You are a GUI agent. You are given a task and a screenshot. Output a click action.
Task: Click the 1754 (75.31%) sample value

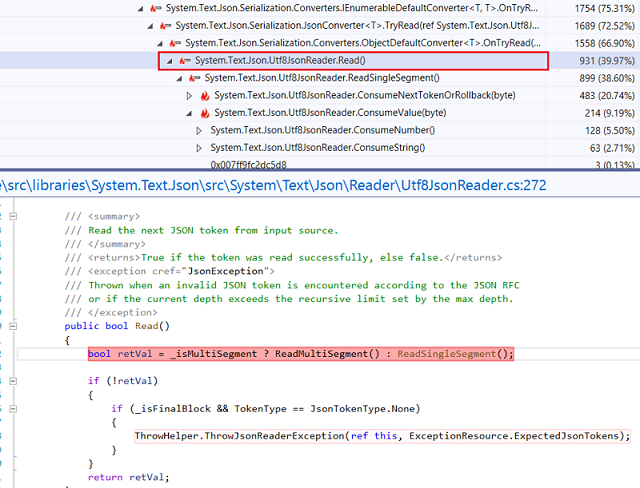(604, 9)
